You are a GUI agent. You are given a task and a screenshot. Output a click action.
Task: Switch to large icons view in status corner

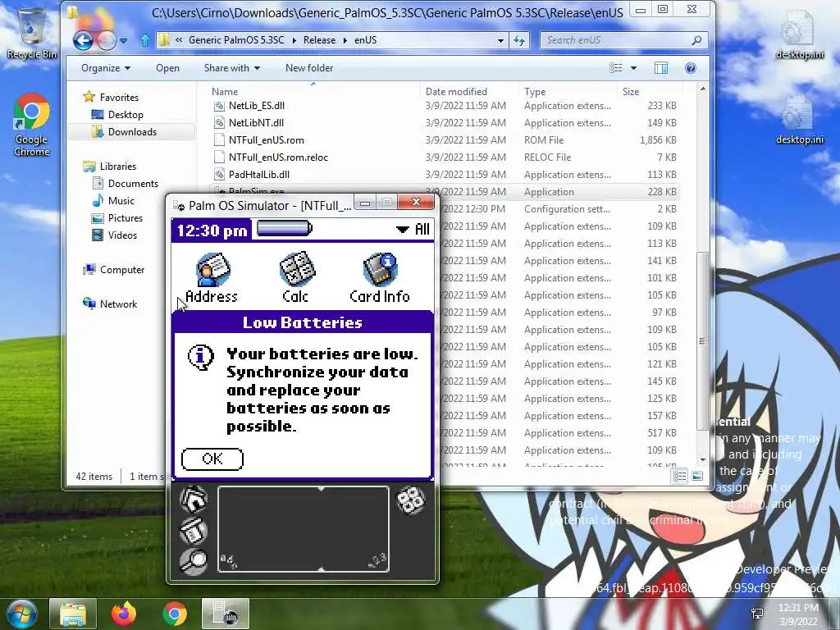pos(697,476)
